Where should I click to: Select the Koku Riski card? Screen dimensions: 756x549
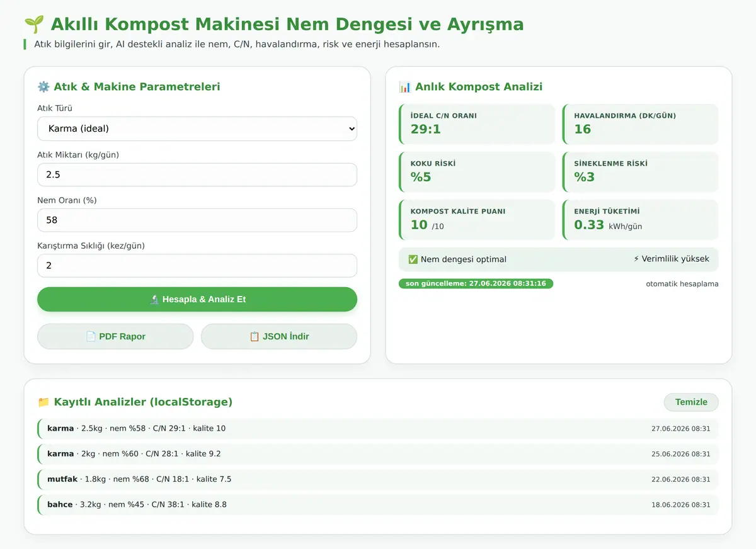(x=477, y=172)
